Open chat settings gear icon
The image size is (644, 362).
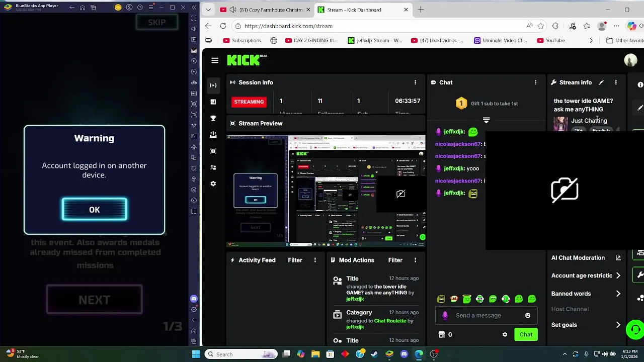[505, 334]
